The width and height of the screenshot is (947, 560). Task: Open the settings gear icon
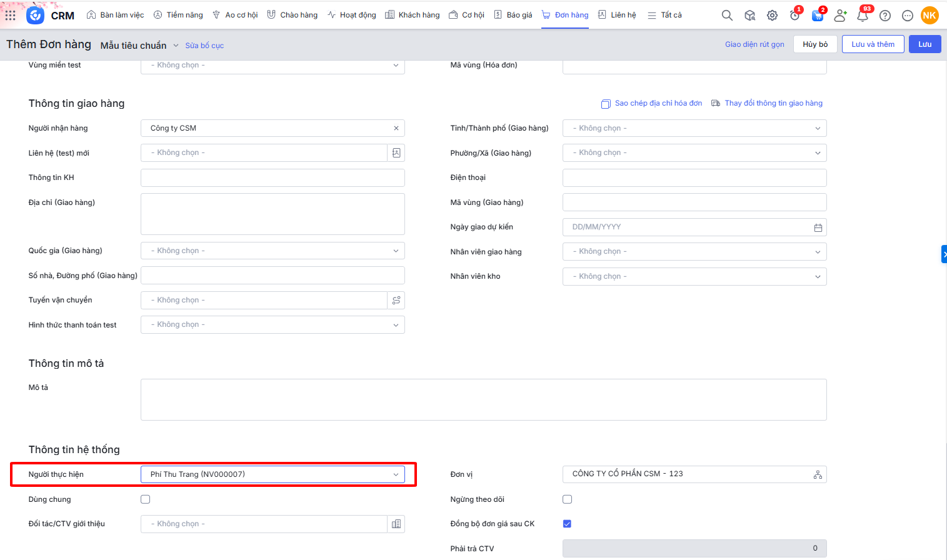773,16
